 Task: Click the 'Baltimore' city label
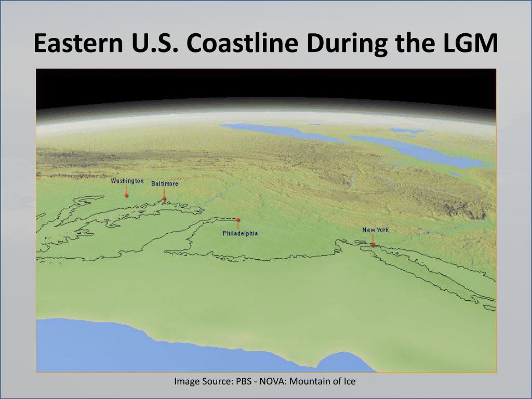tap(165, 183)
